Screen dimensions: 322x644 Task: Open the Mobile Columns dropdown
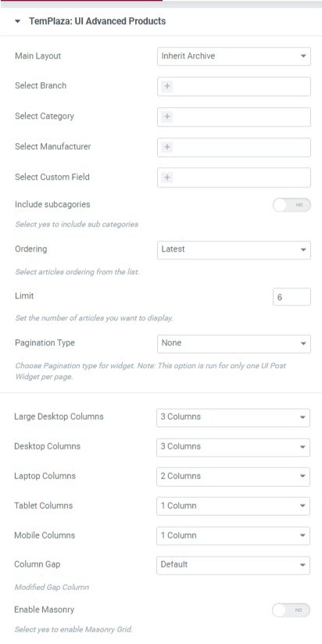tap(233, 535)
